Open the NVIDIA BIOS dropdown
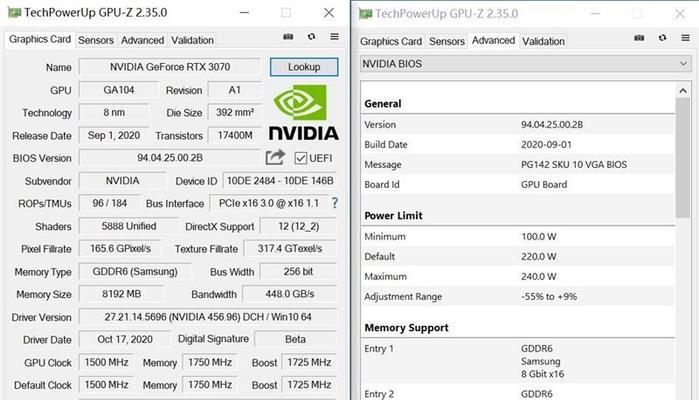Image resolution: width=699 pixels, height=400 pixels. coord(526,64)
